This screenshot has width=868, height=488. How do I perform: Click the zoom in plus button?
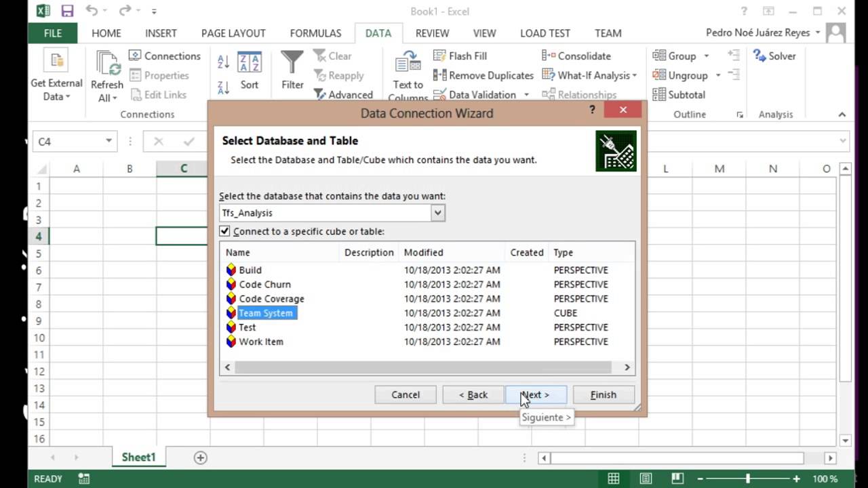coord(798,479)
